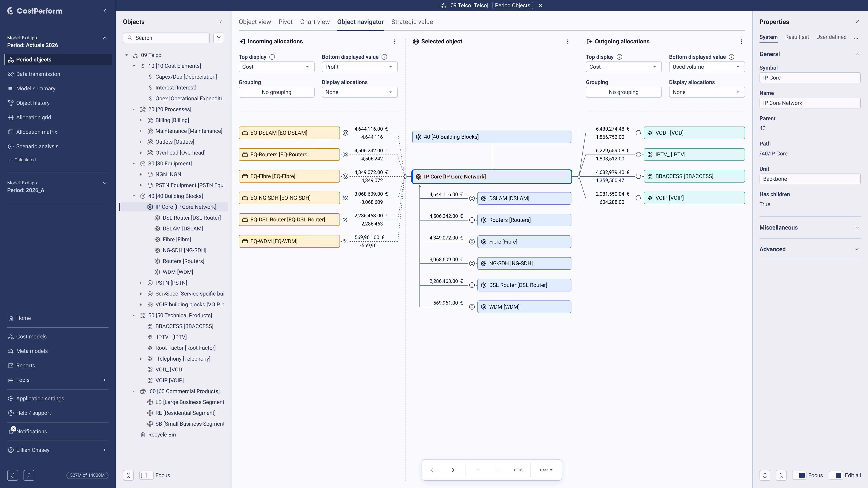868x488 pixels.
Task: Zoom in the navigator with plus icon
Action: click(x=498, y=470)
